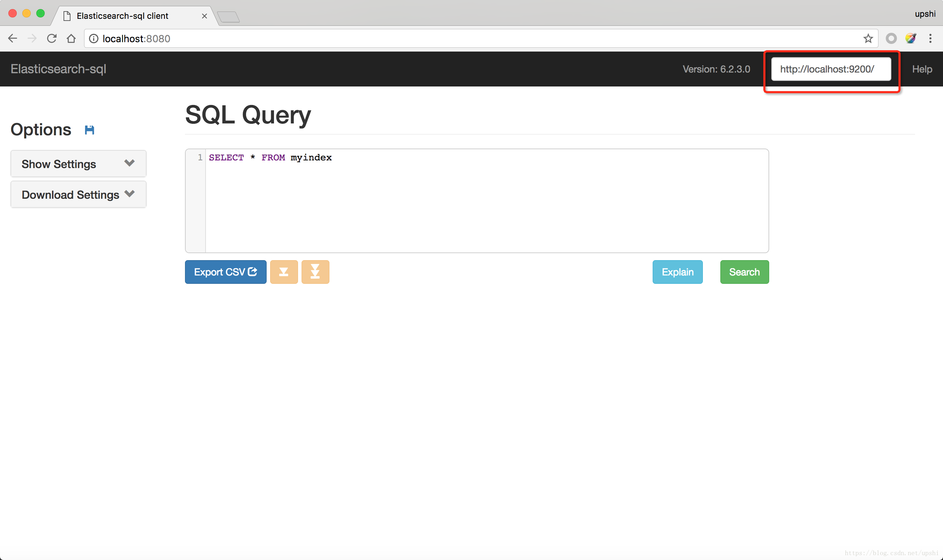Click the myindex word in the query
Viewport: 943px width, 560px height.
[311, 158]
